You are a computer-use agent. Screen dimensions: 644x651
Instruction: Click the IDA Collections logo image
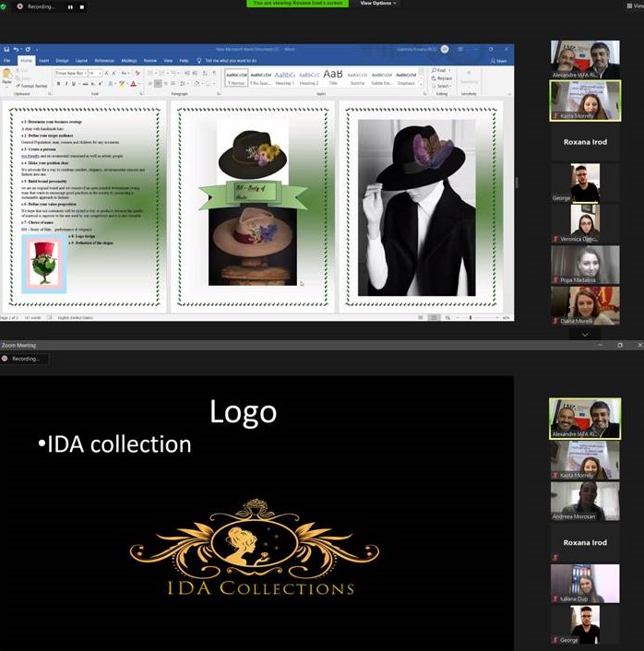click(255, 547)
